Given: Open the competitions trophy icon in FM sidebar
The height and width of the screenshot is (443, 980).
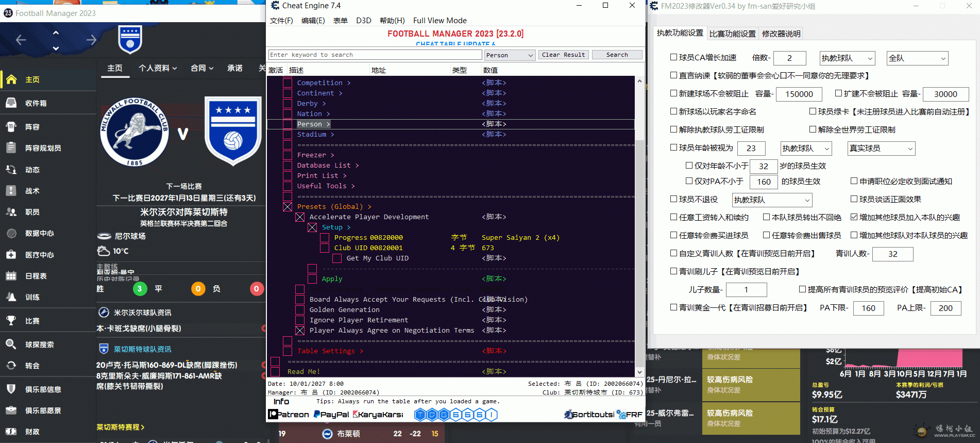Looking at the screenshot, I should [x=11, y=321].
